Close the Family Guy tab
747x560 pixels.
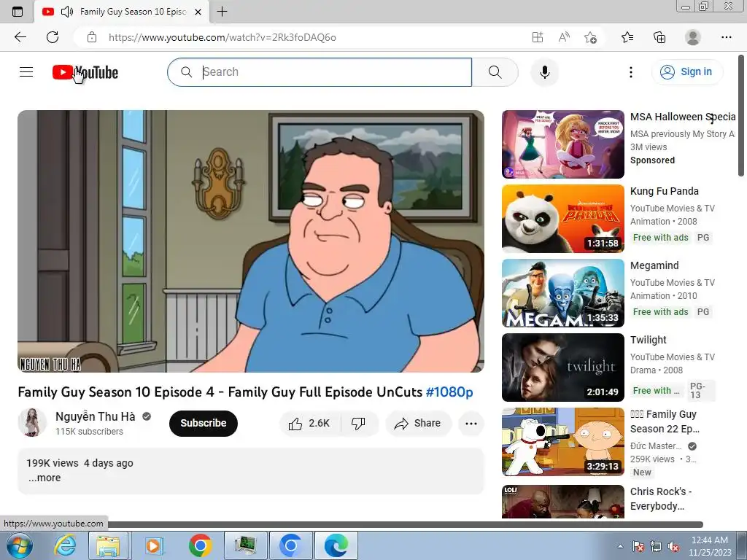pos(198,12)
